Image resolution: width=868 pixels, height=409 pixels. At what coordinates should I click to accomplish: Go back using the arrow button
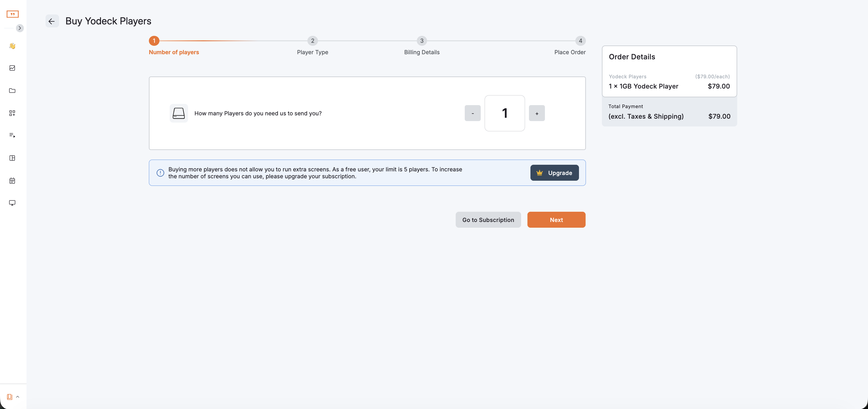(x=52, y=21)
